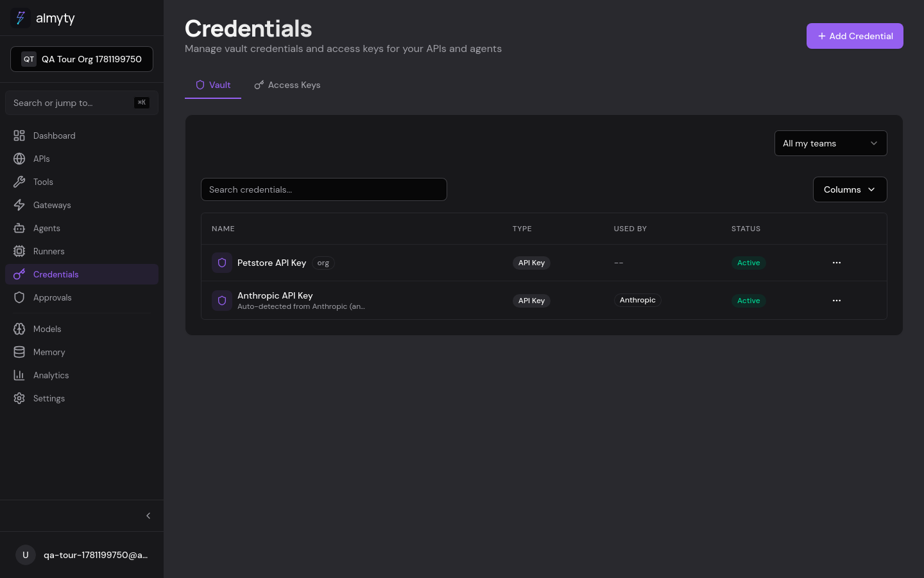The image size is (924, 578).
Task: Open the three-dot menu for Petstore API Key
Action: [837, 263]
